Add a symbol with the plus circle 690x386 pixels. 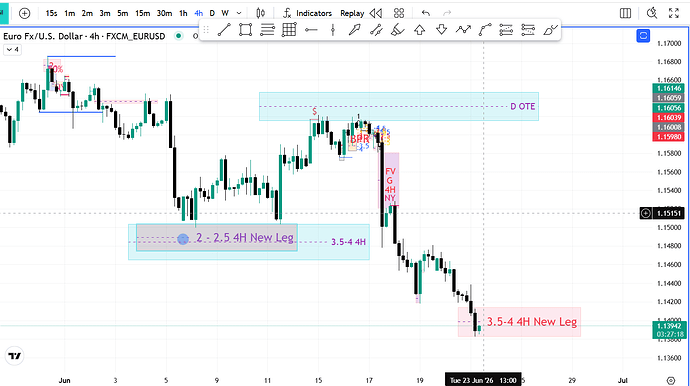click(25, 13)
